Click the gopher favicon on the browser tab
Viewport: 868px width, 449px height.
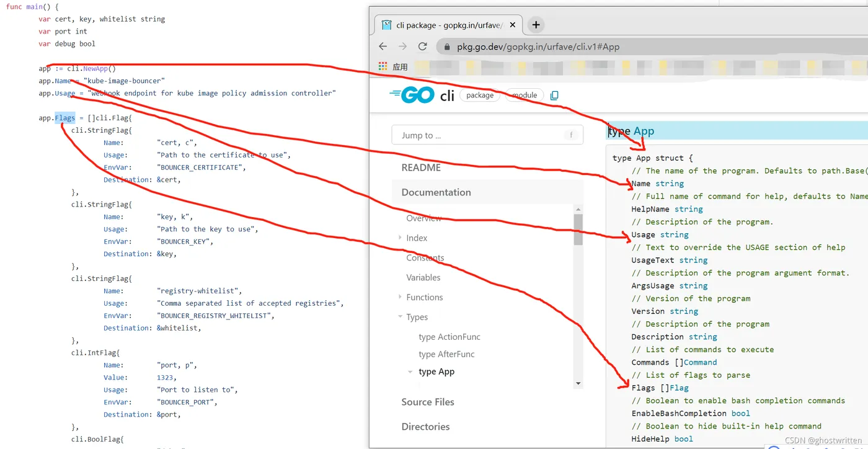pyautogui.click(x=387, y=25)
